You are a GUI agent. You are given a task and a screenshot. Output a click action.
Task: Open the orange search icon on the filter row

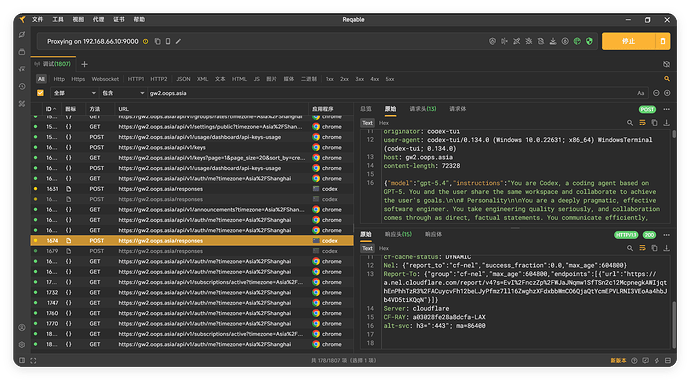[667, 79]
